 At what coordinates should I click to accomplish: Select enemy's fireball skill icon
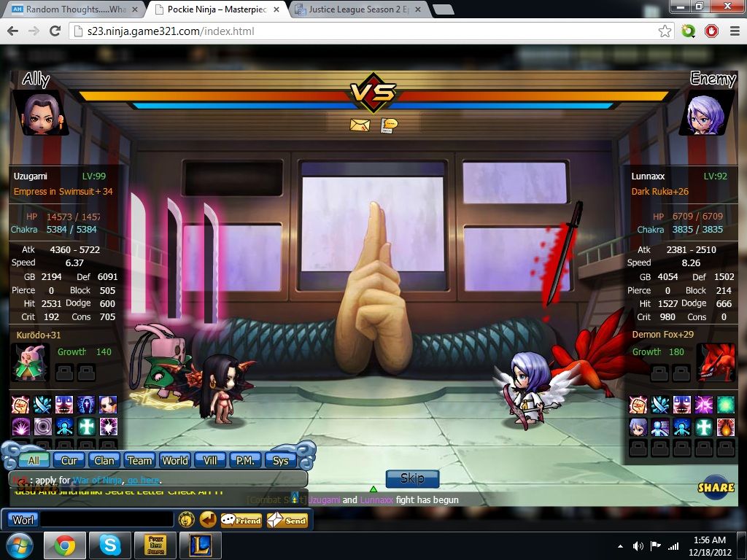[x=726, y=427]
